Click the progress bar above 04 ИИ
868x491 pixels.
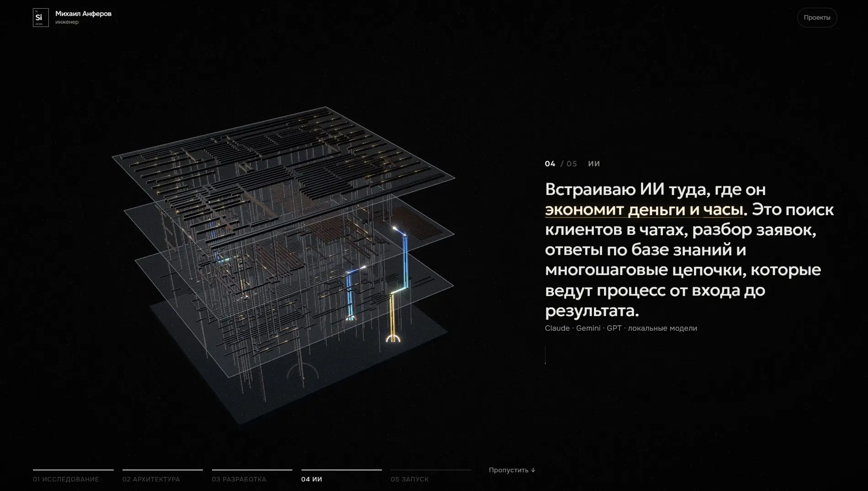pyautogui.click(x=341, y=470)
